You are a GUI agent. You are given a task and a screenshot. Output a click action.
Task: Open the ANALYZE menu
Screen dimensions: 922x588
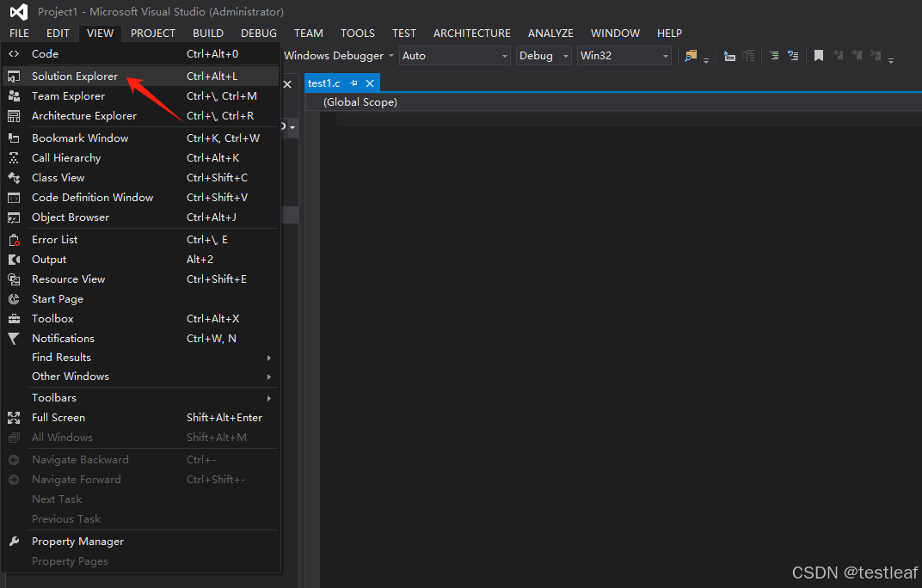point(550,34)
